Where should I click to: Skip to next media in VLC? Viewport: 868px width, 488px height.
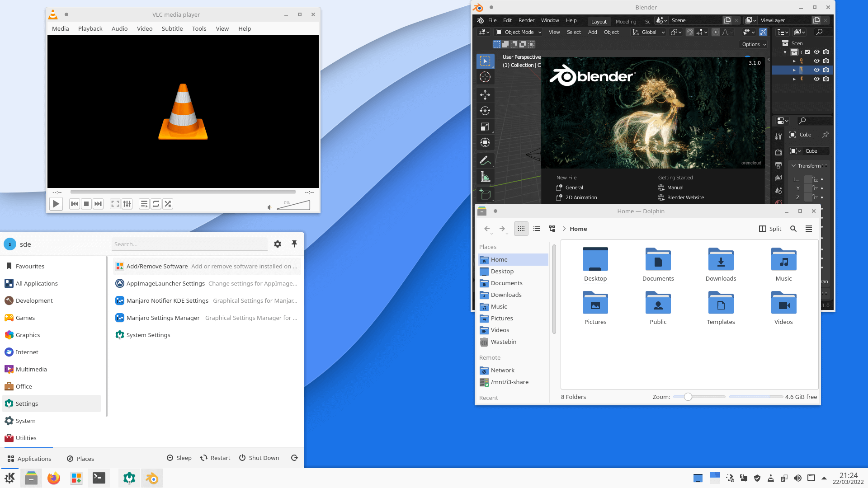click(x=98, y=204)
